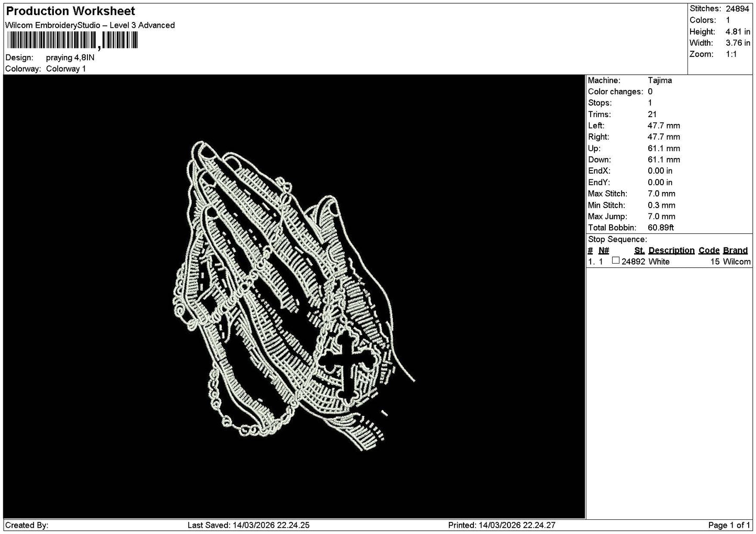The height and width of the screenshot is (534, 756).
Task: Click the design name 'praying 4,8IN'
Action: [70, 58]
